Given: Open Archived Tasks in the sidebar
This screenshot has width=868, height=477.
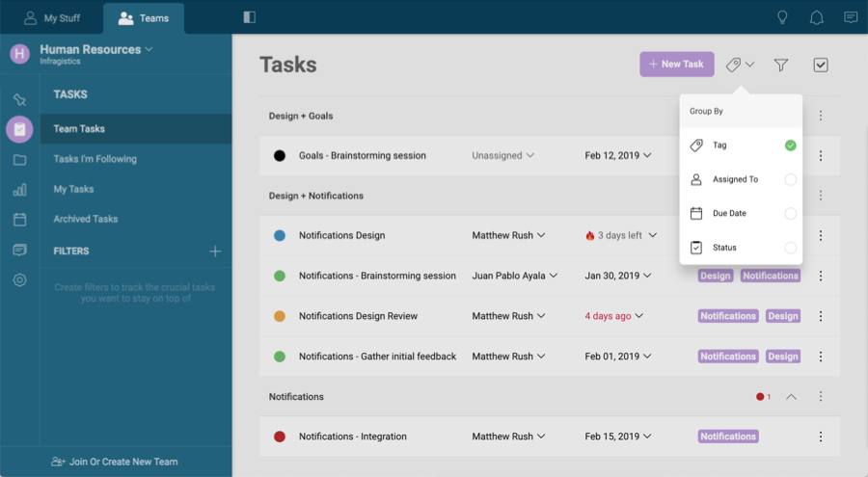Looking at the screenshot, I should pyautogui.click(x=86, y=220).
